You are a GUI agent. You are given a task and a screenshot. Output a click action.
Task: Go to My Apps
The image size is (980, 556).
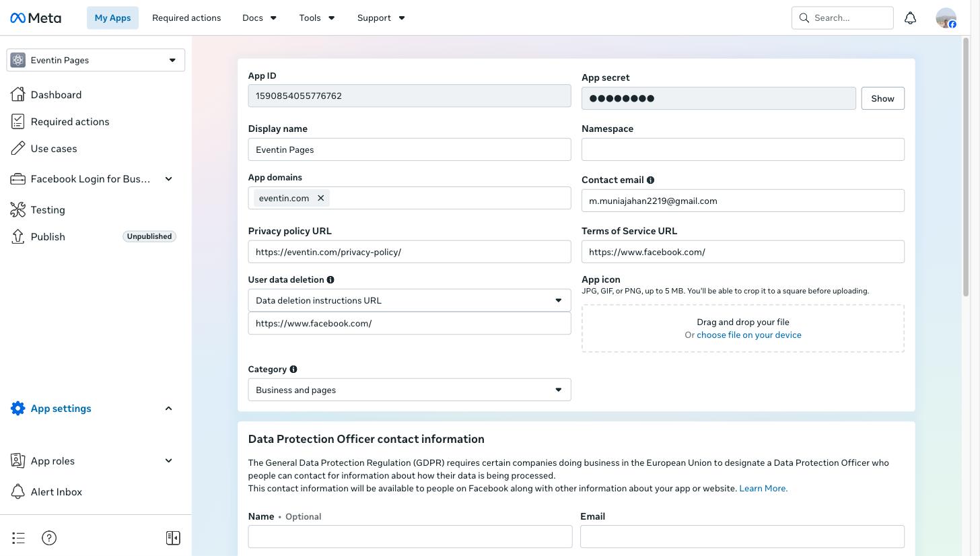(x=112, y=18)
